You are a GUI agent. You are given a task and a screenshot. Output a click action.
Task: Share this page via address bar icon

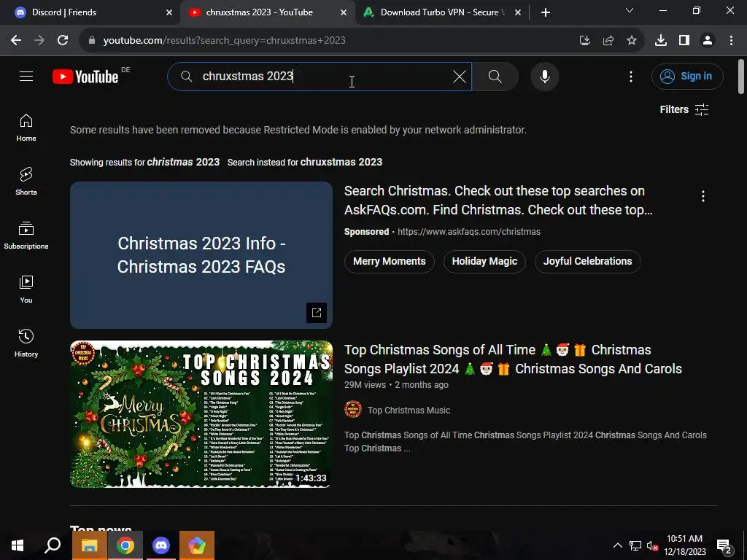[x=608, y=41]
